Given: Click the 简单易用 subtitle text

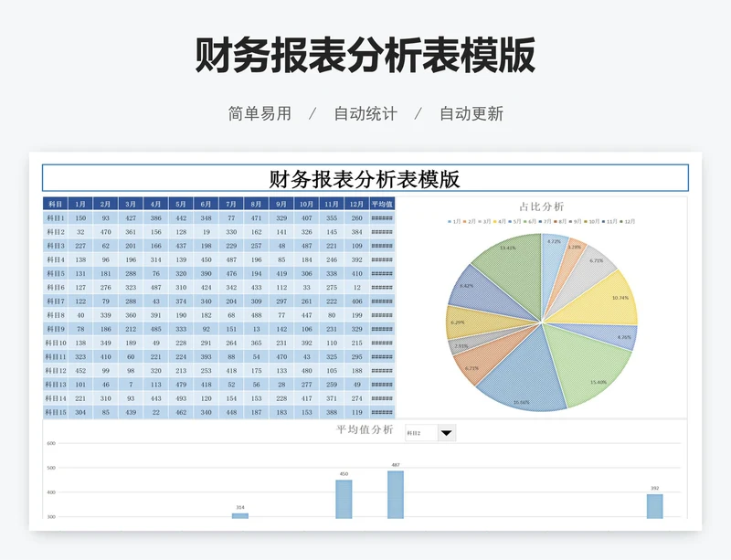Looking at the screenshot, I should coord(260,114).
